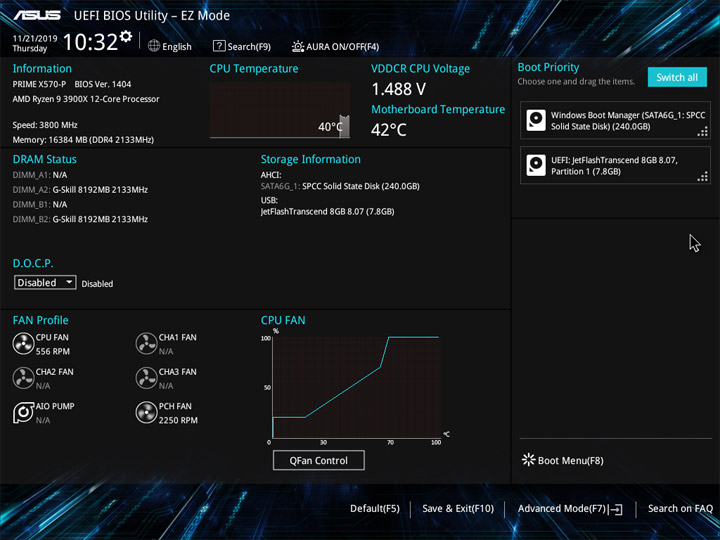Click the AMD Ryzen 9 3900X processor text
The image size is (720, 540).
click(86, 99)
